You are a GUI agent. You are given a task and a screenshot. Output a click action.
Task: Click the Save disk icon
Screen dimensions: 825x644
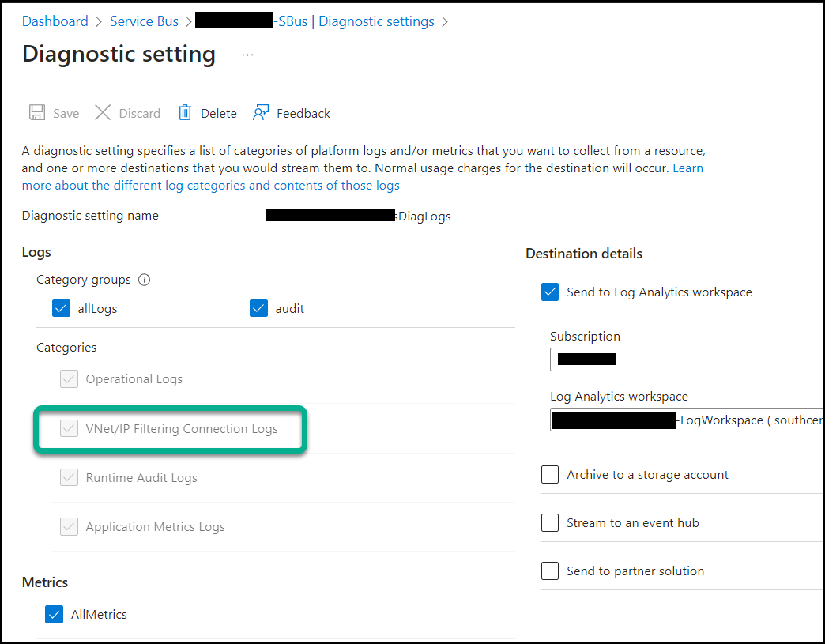pyautogui.click(x=37, y=112)
